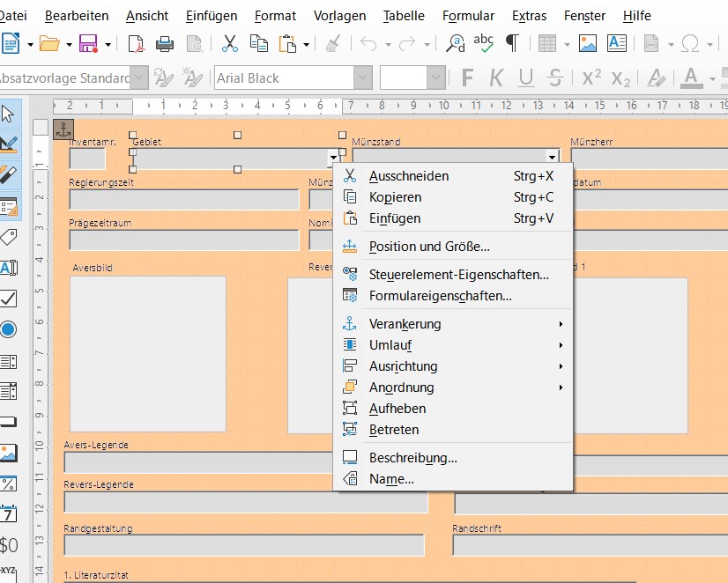
Task: Toggle Print Preview icon
Action: [x=195, y=44]
